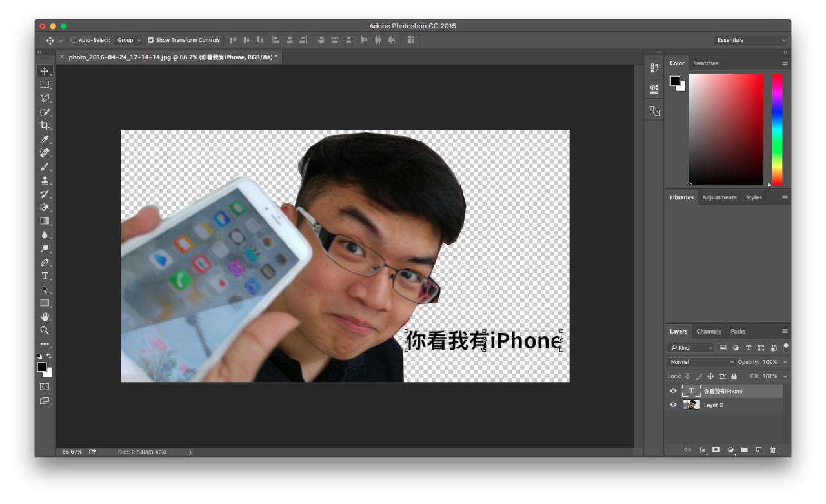Viewport: 826px width, 504px height.
Task: Open the Edit Toolbar three-dots menu
Action: (x=45, y=343)
